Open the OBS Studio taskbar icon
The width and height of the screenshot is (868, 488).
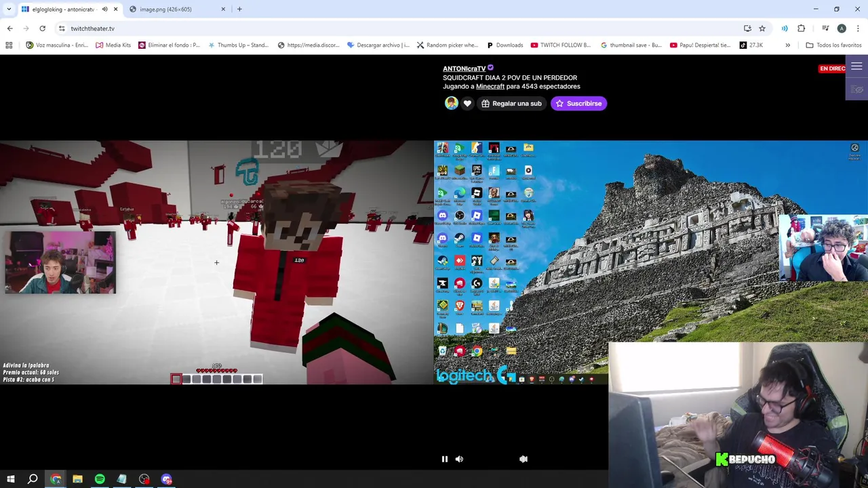[144, 479]
